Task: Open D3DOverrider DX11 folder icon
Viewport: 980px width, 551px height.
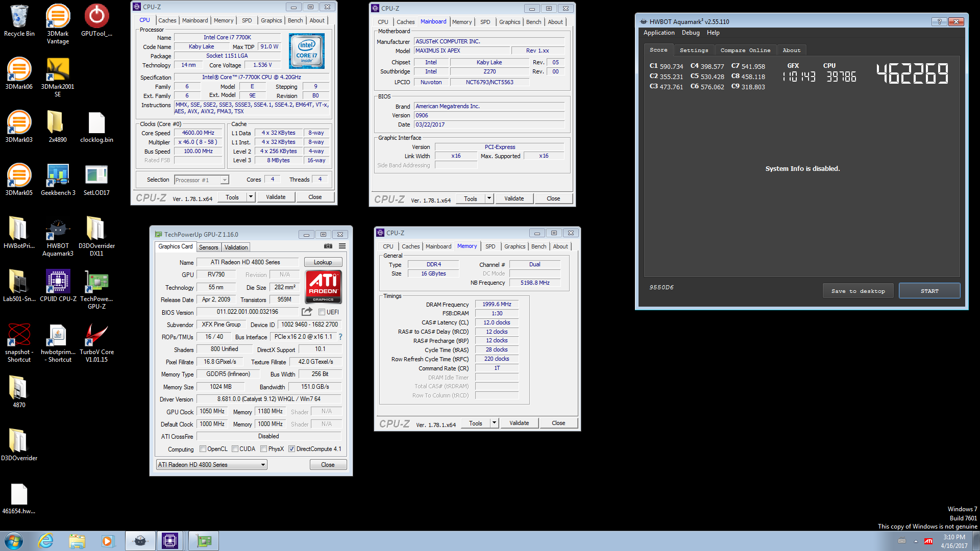Action: 96,236
